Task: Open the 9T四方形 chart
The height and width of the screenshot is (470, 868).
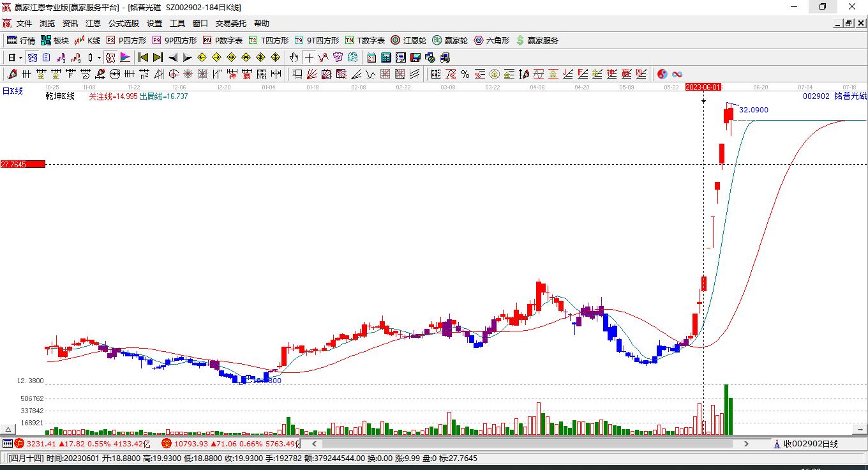Action: pyautogui.click(x=317, y=40)
